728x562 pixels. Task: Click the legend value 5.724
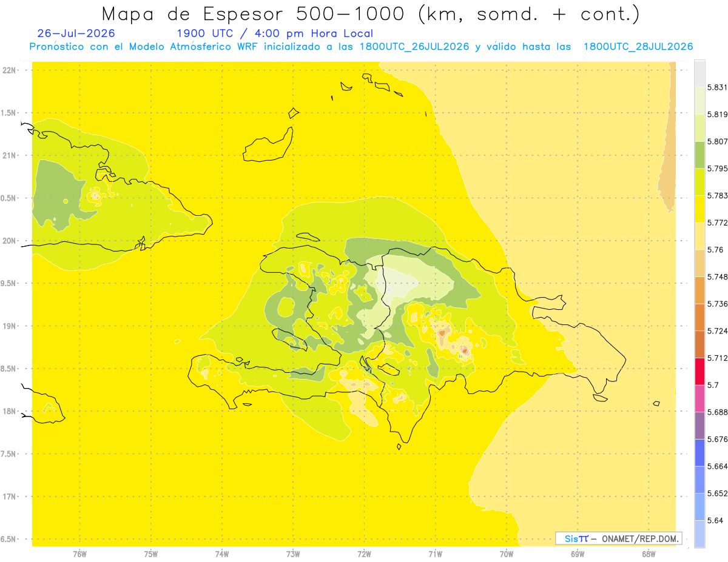717,331
